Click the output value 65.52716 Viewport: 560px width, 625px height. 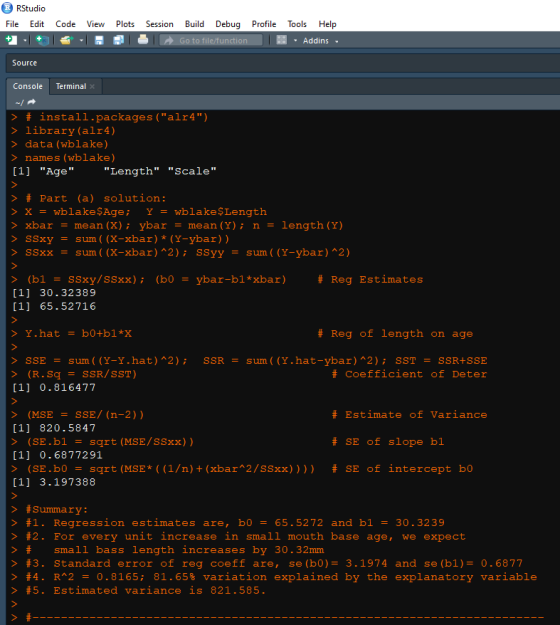(x=68, y=307)
